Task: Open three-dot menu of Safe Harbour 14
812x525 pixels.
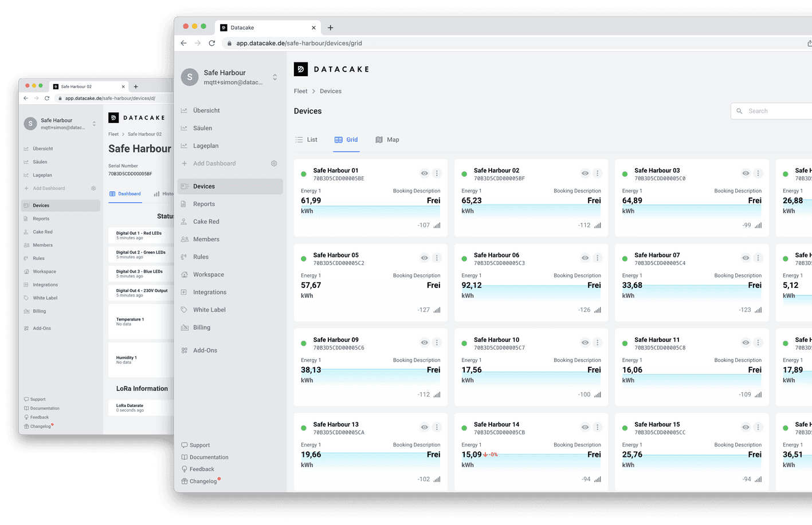Action: [x=597, y=427]
